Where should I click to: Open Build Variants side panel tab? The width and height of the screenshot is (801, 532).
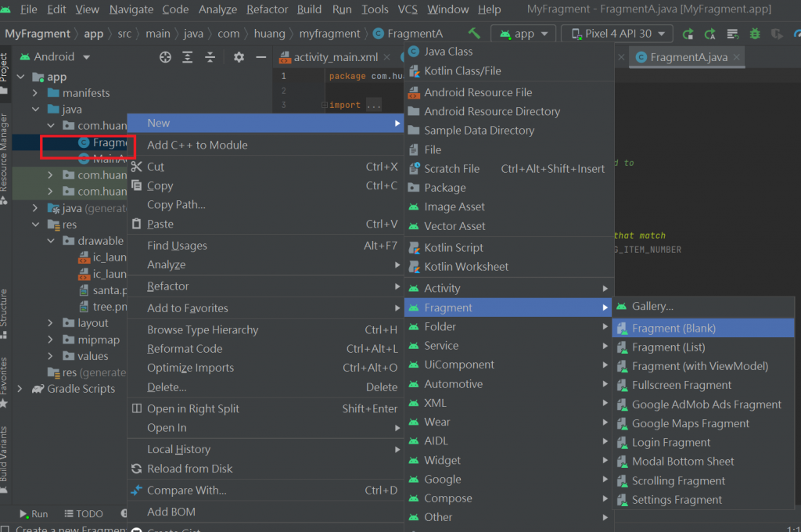tap(4, 459)
